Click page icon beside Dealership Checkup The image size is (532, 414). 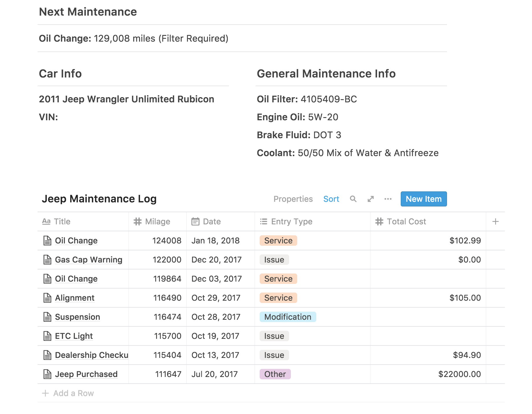[x=47, y=355]
